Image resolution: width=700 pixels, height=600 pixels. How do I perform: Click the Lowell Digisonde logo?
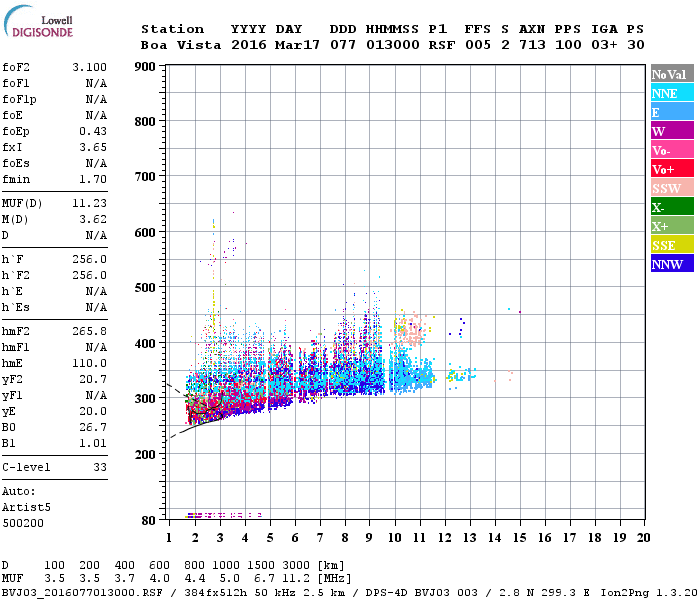pos(38,21)
